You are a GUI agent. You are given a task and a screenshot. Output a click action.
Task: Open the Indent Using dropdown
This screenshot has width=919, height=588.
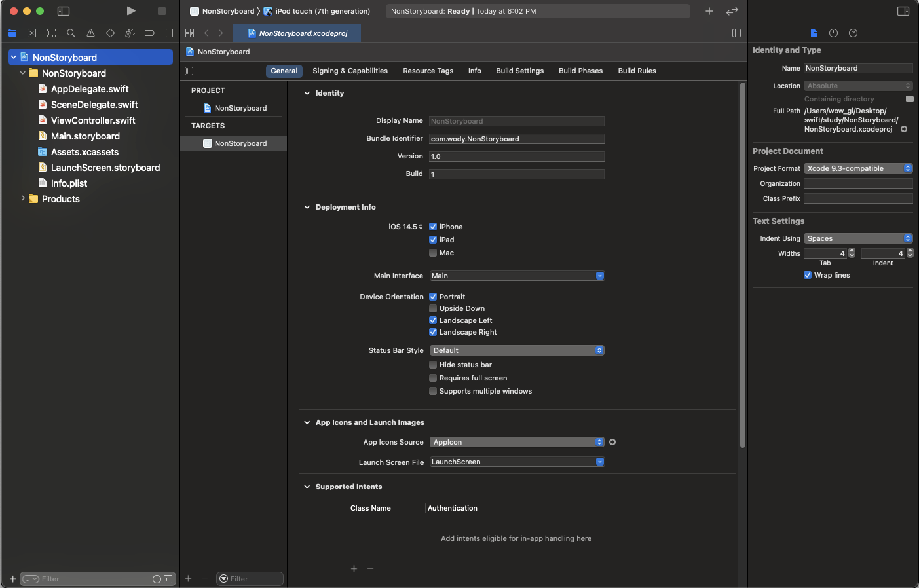(x=858, y=238)
